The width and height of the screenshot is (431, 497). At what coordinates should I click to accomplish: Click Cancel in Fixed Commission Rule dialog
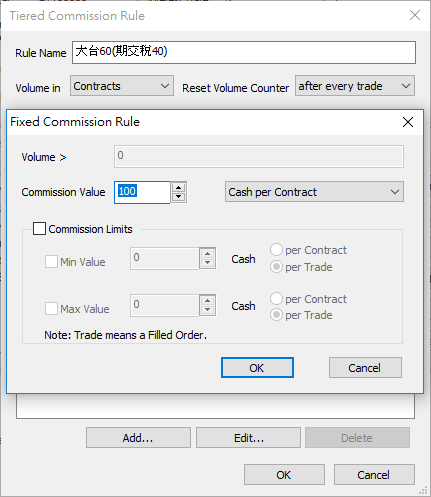click(x=365, y=368)
